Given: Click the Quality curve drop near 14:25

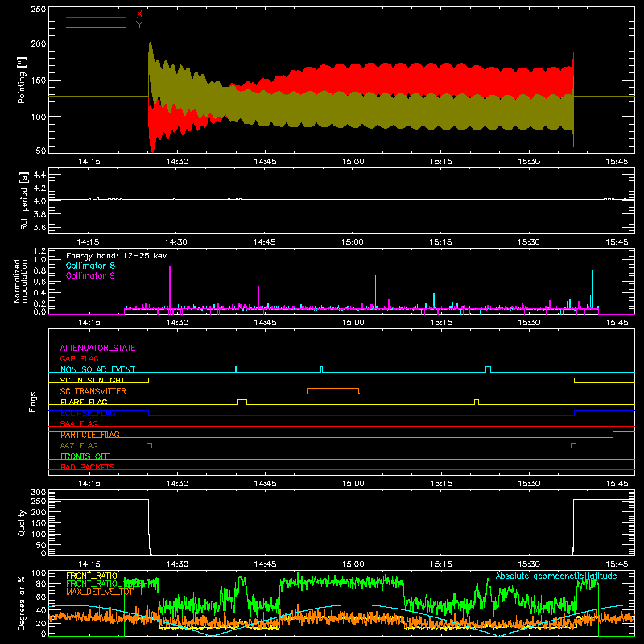Looking at the screenshot, I should coord(149,527).
